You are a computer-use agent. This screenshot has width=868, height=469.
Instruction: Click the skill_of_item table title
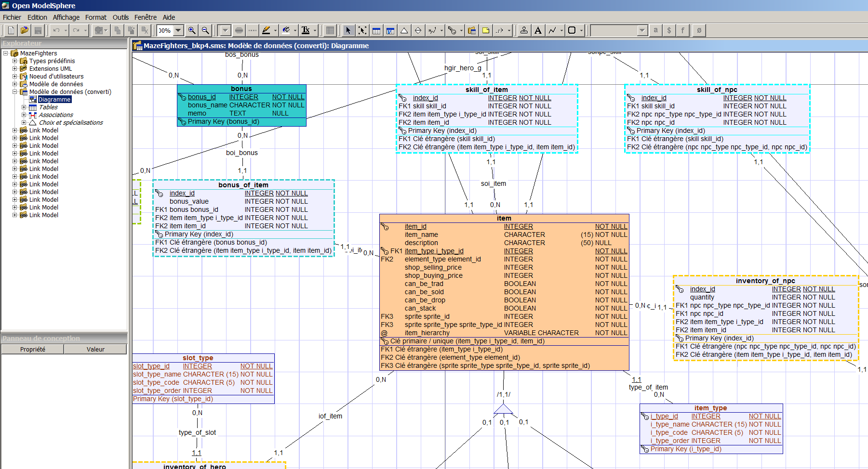(x=487, y=90)
